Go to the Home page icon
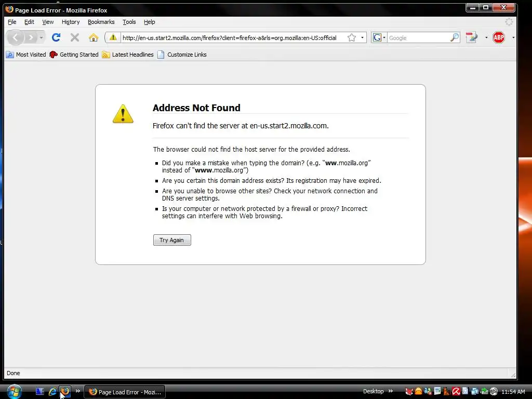Image resolution: width=532 pixels, height=399 pixels. 94,37
